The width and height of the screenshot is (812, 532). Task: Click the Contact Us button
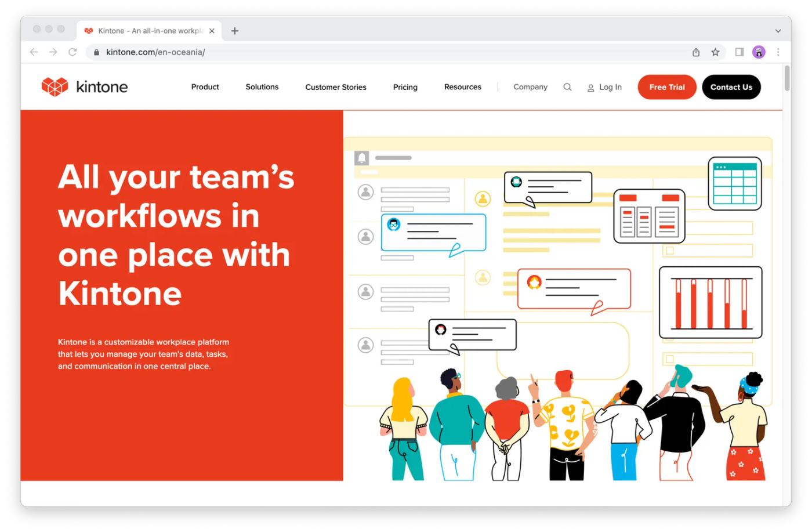[x=731, y=87]
